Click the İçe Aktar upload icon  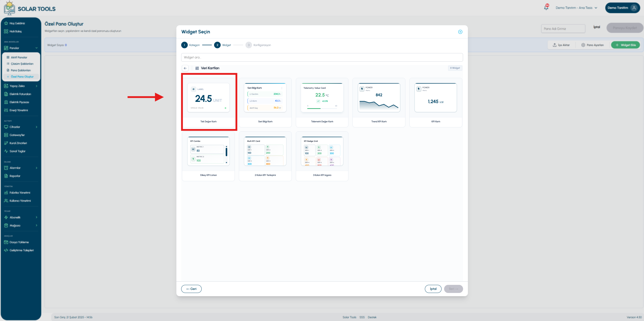pos(554,45)
